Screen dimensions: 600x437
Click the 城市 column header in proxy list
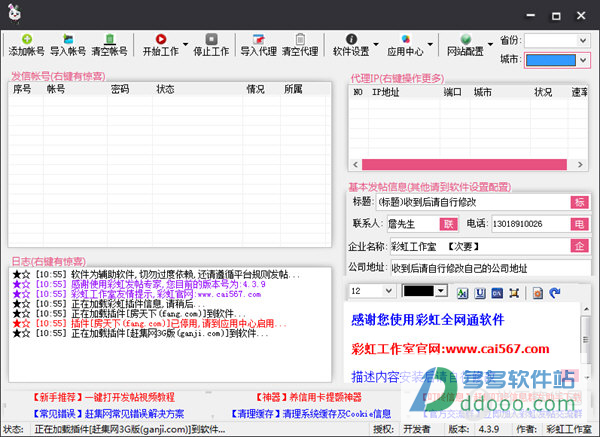tap(483, 92)
